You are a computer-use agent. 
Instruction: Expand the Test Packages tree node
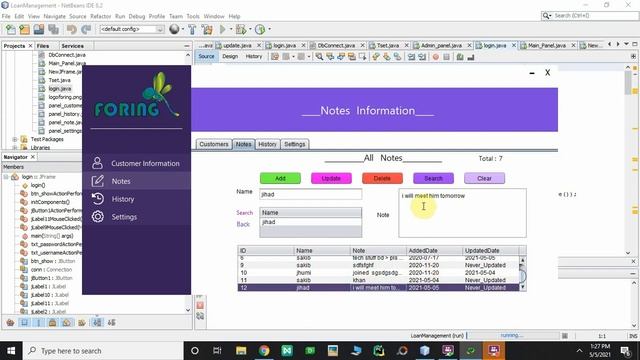[x=15, y=139]
